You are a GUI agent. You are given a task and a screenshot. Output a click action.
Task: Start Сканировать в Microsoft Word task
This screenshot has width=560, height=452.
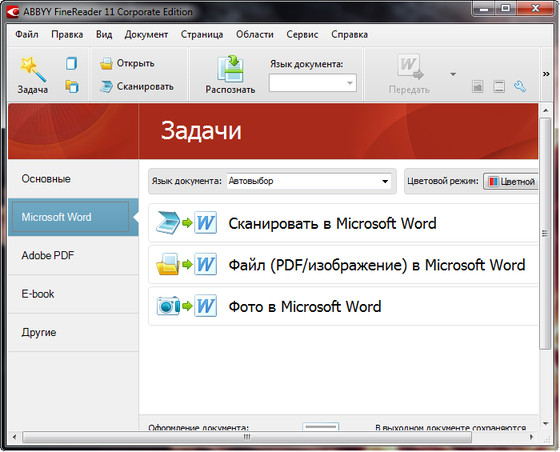[343, 223]
